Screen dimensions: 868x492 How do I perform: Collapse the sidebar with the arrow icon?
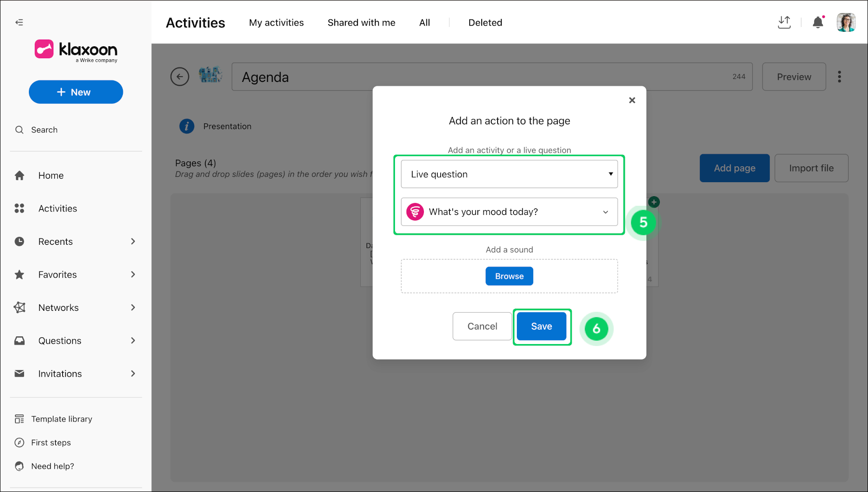tap(19, 22)
